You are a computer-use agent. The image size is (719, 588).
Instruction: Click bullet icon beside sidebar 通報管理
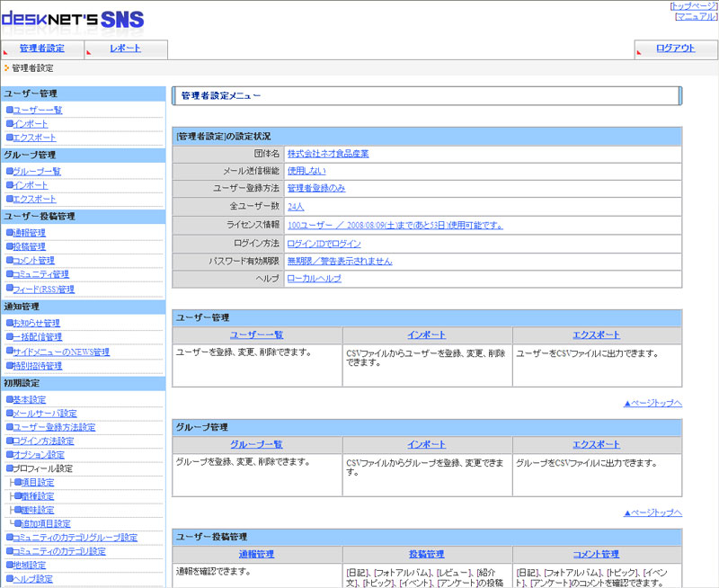point(9,233)
